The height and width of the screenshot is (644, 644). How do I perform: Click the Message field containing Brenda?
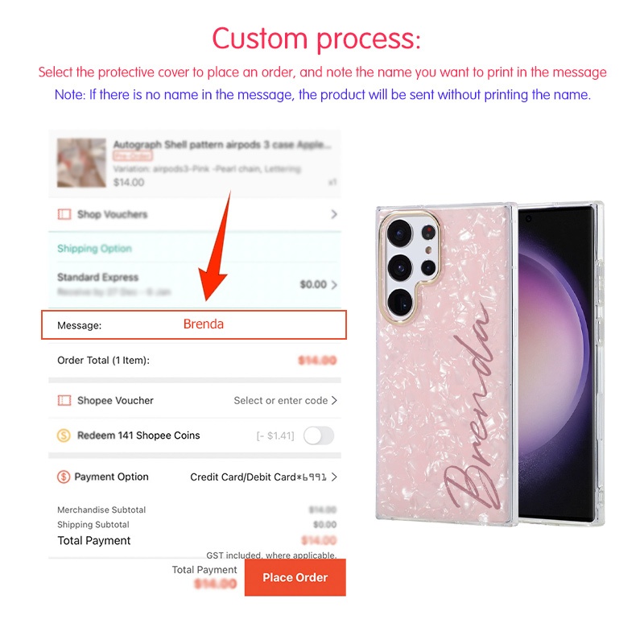[x=194, y=325]
